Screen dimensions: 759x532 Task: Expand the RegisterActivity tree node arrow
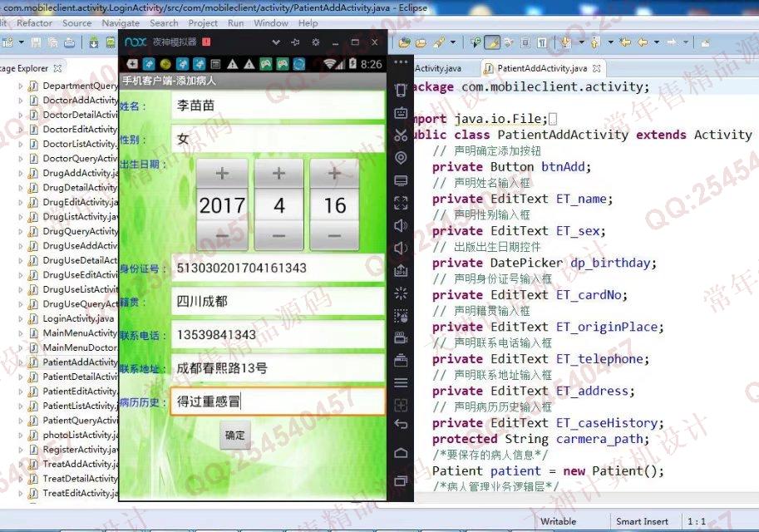(20, 449)
